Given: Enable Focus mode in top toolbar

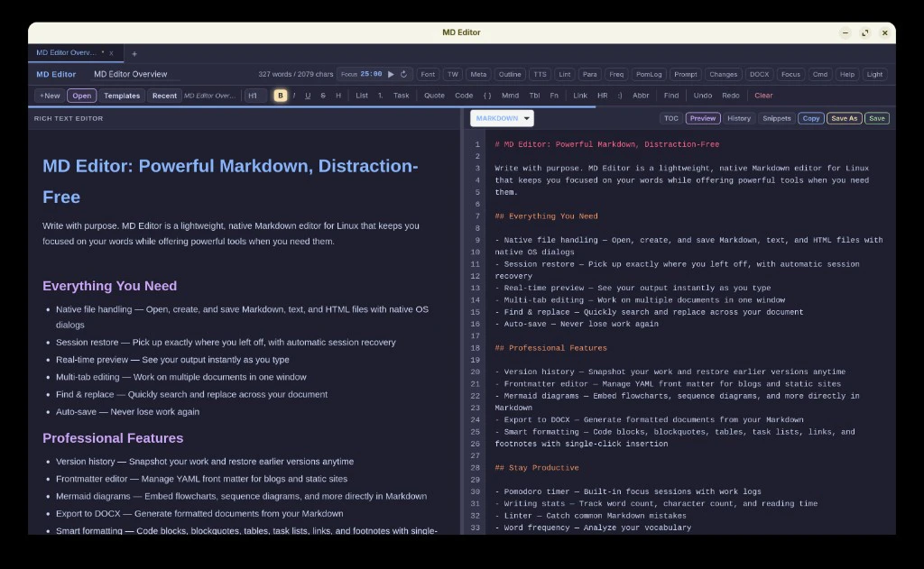Looking at the screenshot, I should point(790,74).
